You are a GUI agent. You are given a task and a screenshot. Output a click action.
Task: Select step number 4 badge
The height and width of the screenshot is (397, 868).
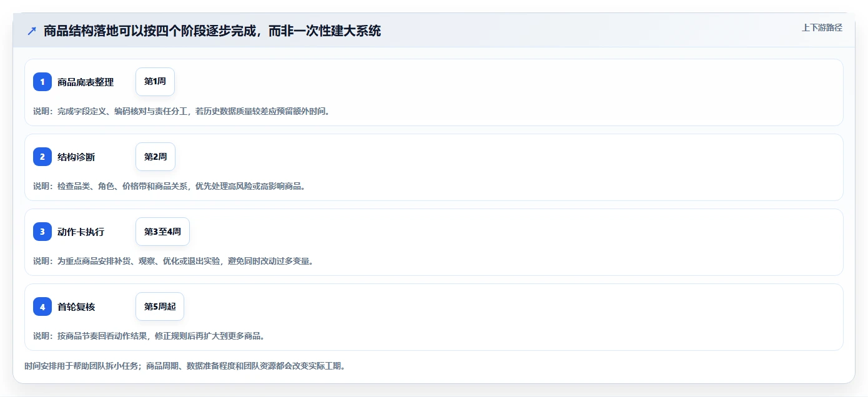click(x=42, y=306)
